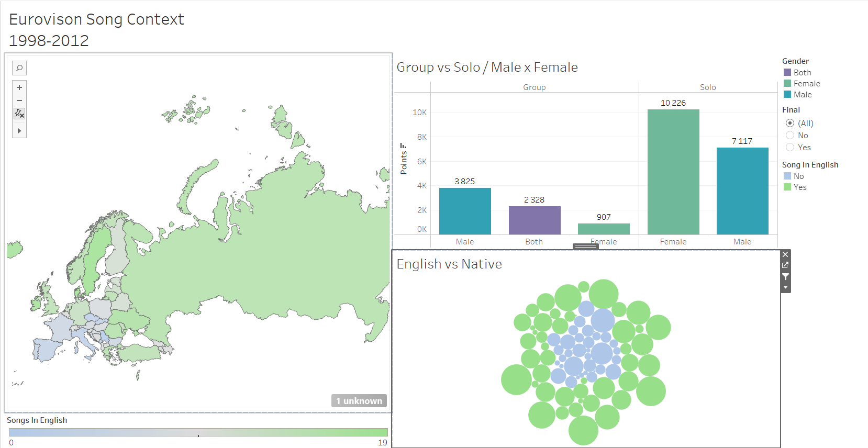Viewport: 868px width, 448px height.
Task: Click the 1 unknown indicator
Action: [x=359, y=401]
